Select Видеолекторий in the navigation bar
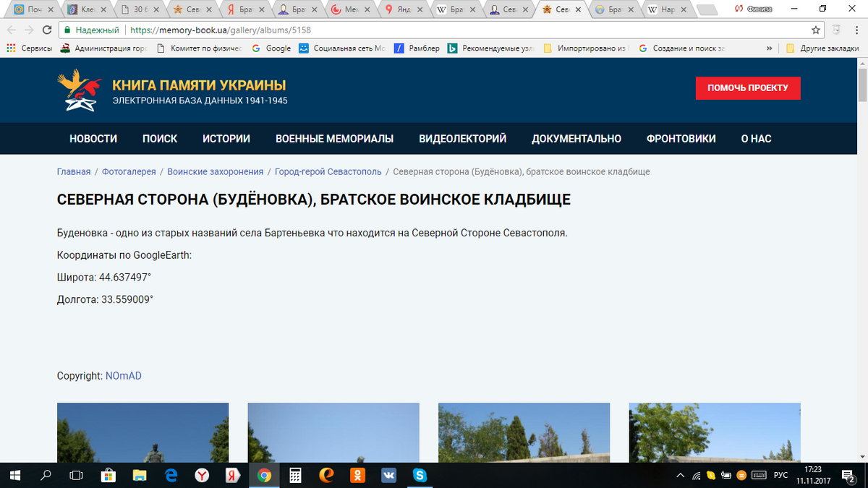Screen dimensions: 868x488 click(462, 139)
